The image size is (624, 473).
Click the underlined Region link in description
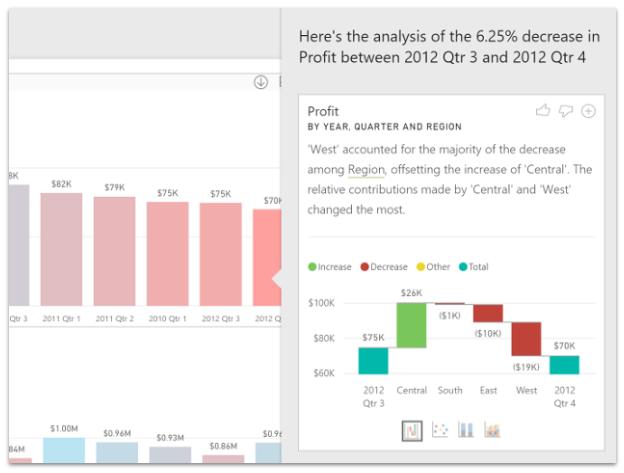point(366,170)
